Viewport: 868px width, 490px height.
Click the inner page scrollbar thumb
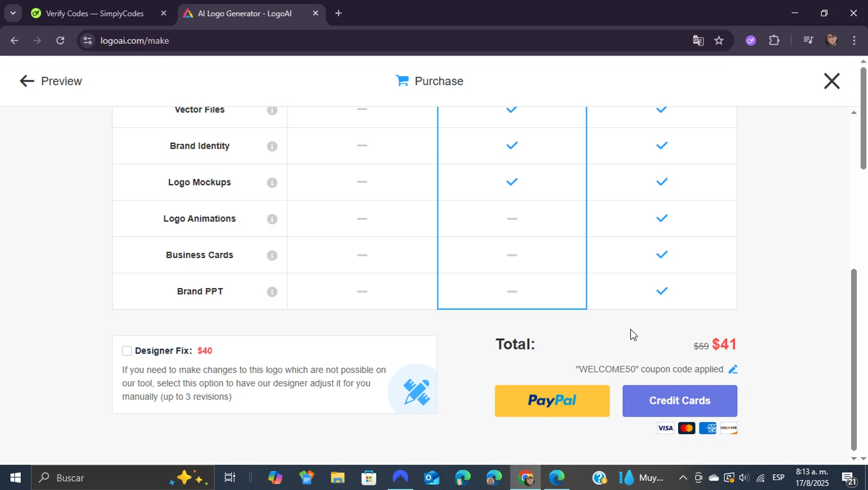tap(854, 359)
